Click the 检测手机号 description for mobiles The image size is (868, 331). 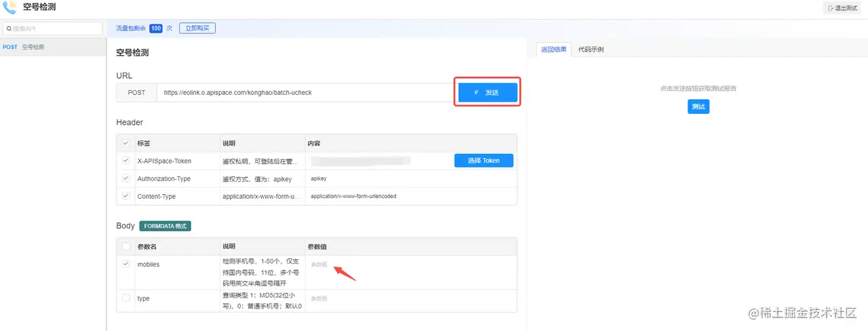coord(262,272)
